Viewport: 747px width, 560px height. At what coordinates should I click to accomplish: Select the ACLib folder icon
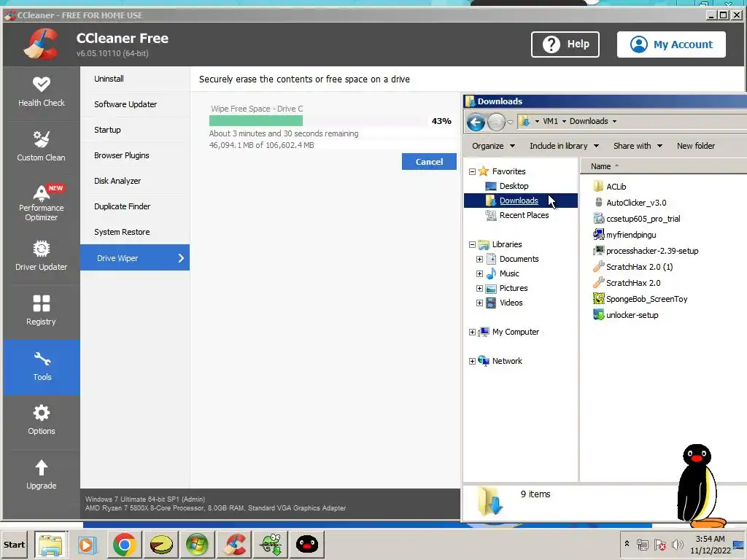tap(598, 186)
